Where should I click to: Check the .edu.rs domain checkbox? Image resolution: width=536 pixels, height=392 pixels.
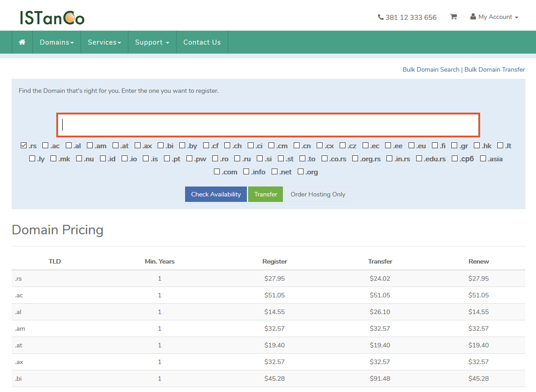click(419, 158)
